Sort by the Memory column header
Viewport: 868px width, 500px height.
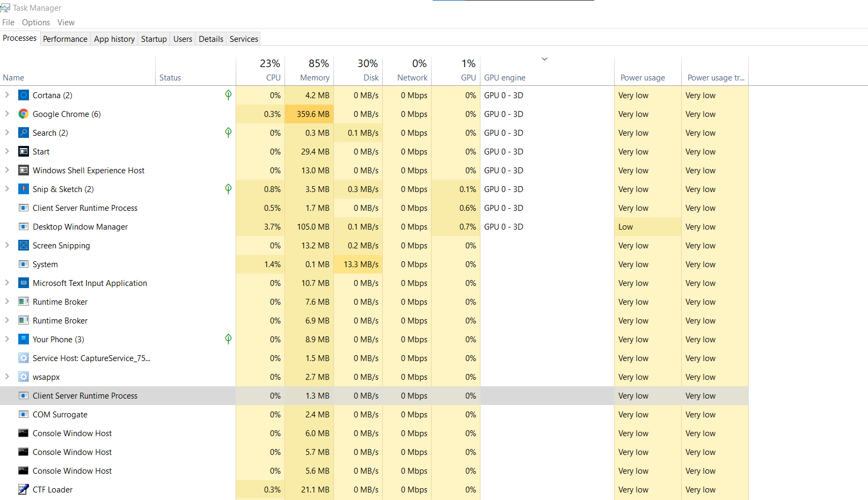tap(309, 71)
